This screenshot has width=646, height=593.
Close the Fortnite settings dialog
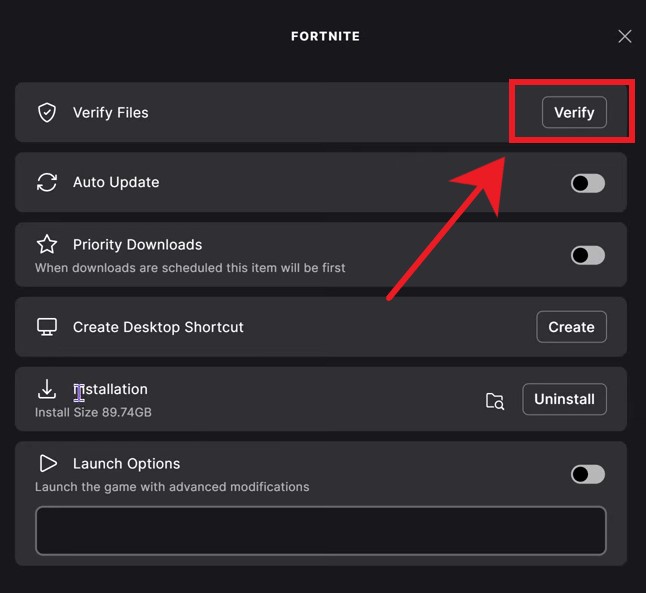click(625, 36)
